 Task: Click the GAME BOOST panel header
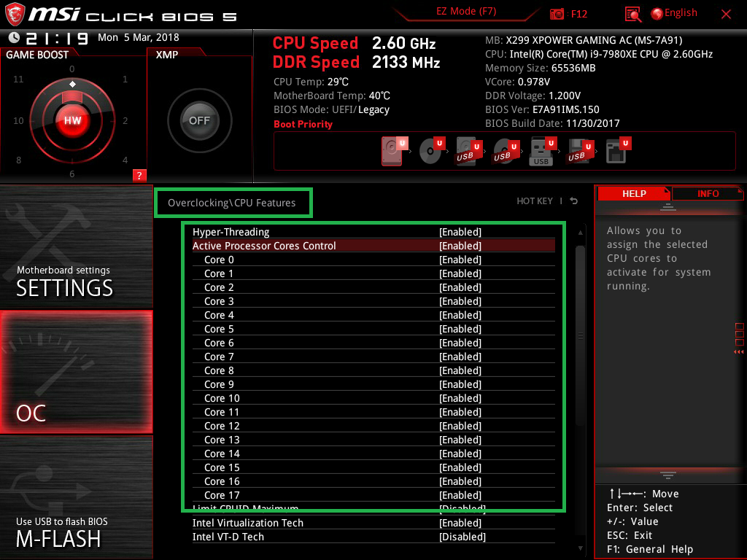pos(37,55)
